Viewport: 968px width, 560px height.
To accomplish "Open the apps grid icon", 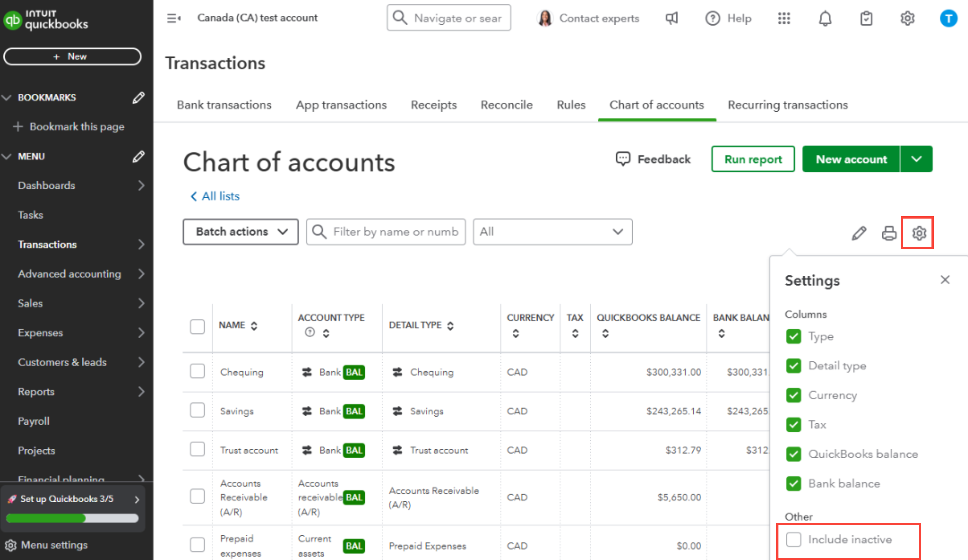I will click(x=784, y=18).
